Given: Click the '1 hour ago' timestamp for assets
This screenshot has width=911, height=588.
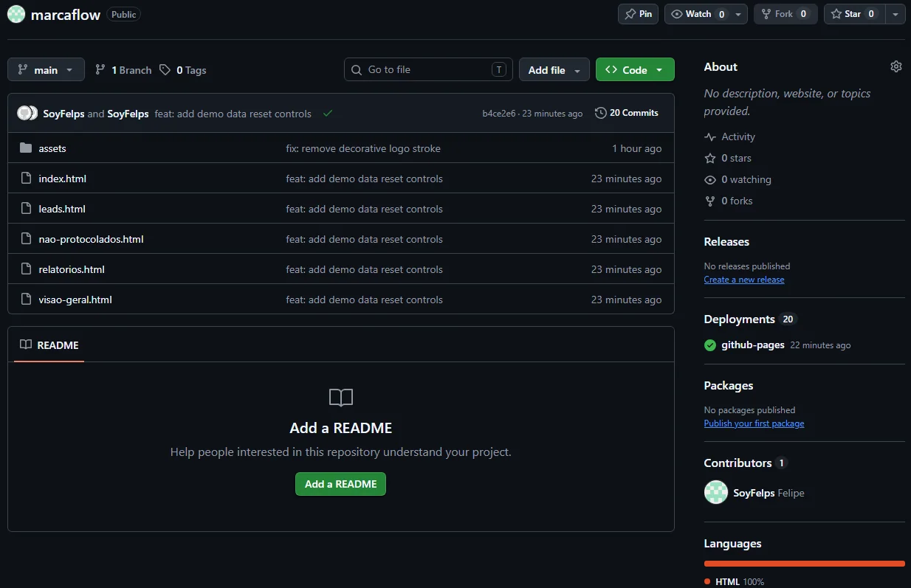Looking at the screenshot, I should pyautogui.click(x=637, y=148).
